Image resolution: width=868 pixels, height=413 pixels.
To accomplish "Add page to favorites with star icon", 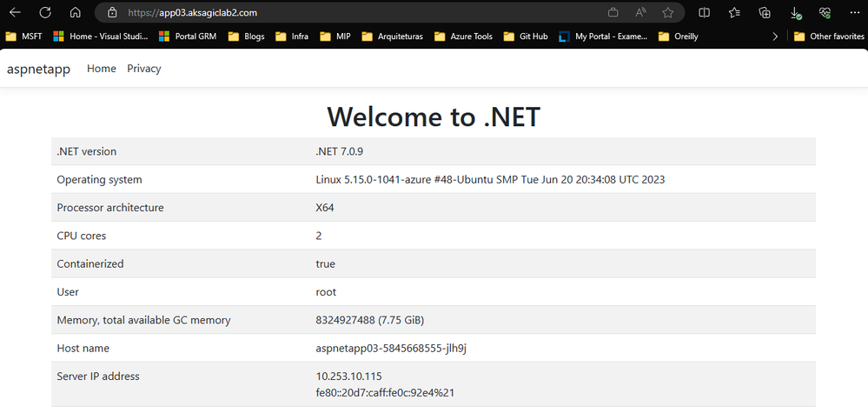I will tap(667, 12).
